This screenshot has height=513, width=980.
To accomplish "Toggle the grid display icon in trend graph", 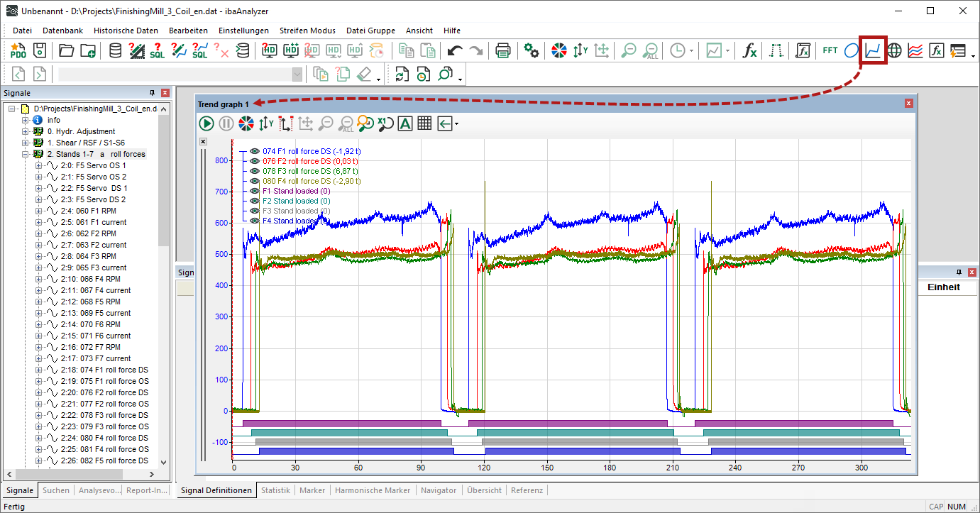I will pyautogui.click(x=424, y=123).
